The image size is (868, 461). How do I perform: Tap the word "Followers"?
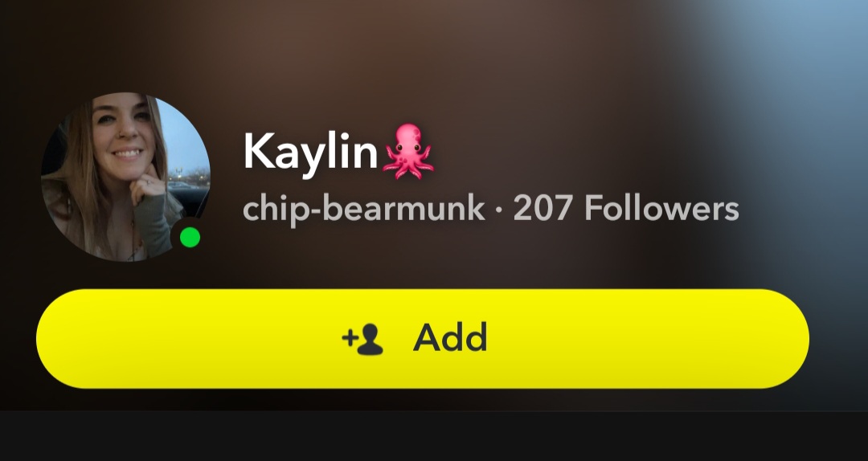pyautogui.click(x=661, y=209)
